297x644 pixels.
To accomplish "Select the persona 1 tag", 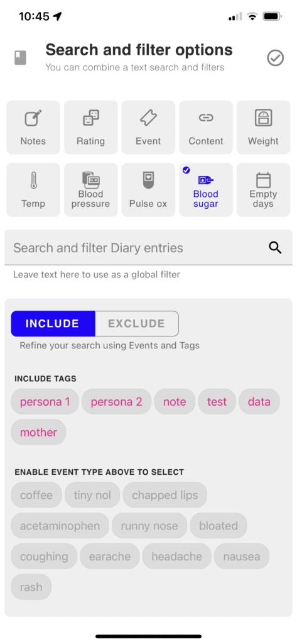I will tap(45, 401).
